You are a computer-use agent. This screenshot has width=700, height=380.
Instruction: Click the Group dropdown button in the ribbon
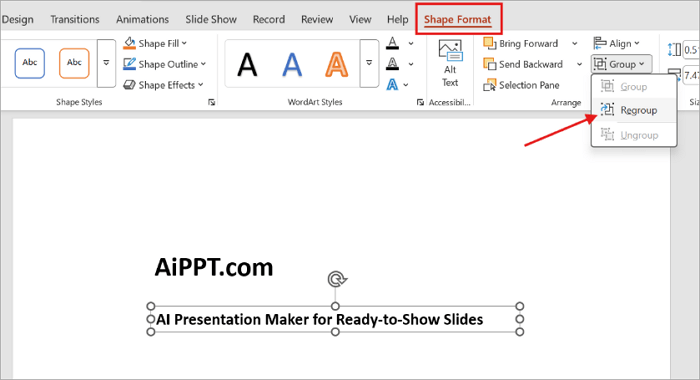pos(621,64)
